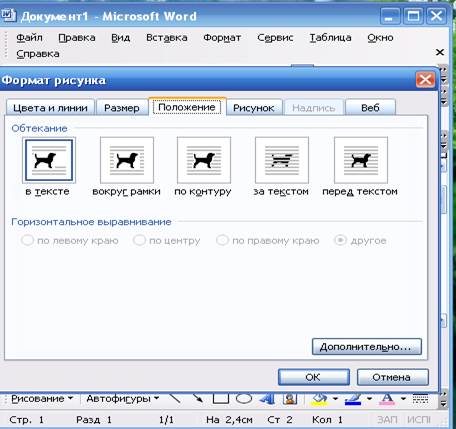Apply the Line Color pen tool

point(353,399)
